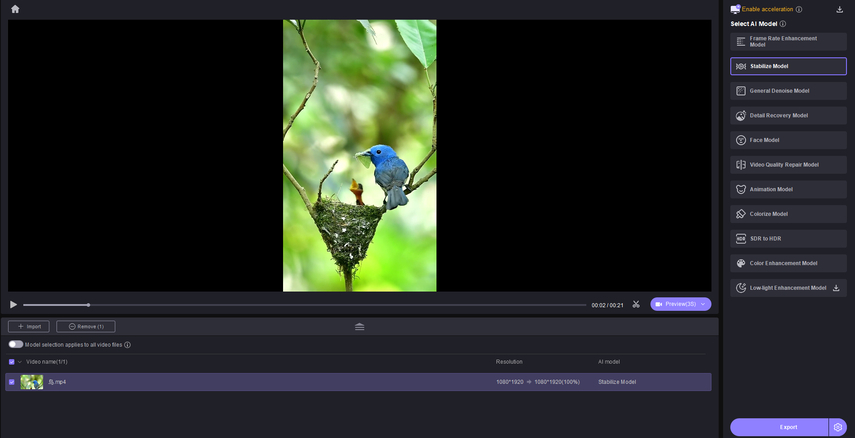Click the Color Enhancement palette icon
This screenshot has height=438, width=855.
pyautogui.click(x=740, y=263)
